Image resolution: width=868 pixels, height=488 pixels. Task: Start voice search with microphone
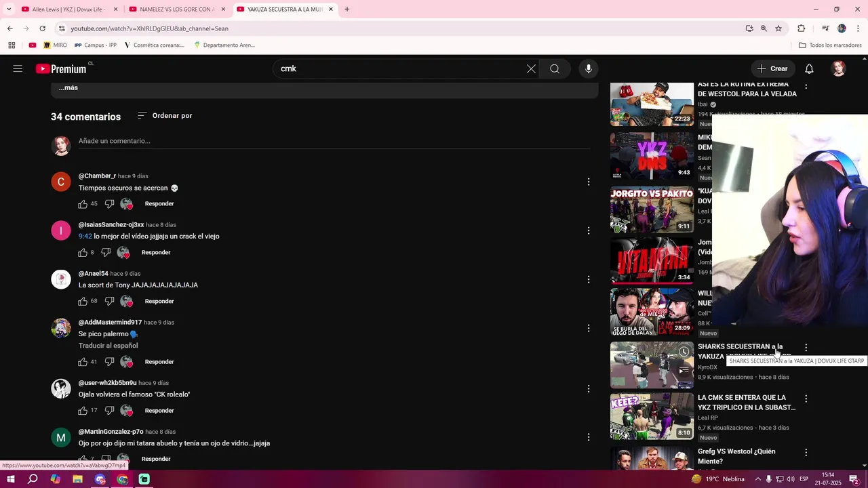point(589,68)
